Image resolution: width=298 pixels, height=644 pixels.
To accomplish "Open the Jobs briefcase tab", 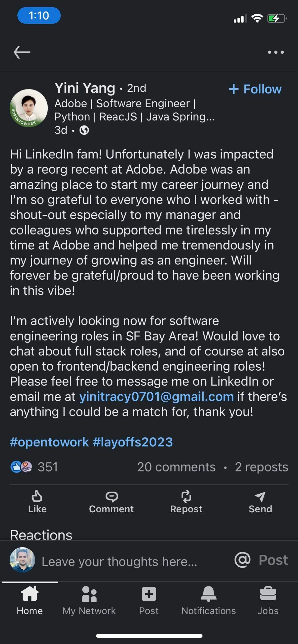I will pos(268,600).
